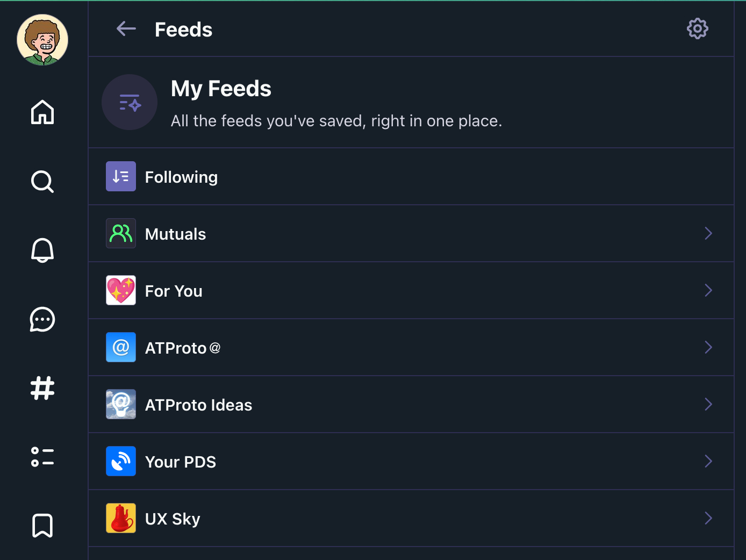Click the My Feeds header icon
Image resolution: width=746 pixels, height=560 pixels.
[x=130, y=102]
